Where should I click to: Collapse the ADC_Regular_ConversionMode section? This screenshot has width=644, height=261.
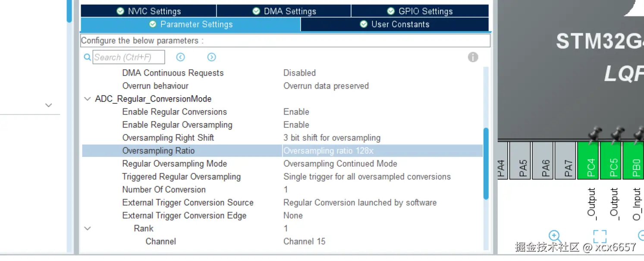click(88, 99)
